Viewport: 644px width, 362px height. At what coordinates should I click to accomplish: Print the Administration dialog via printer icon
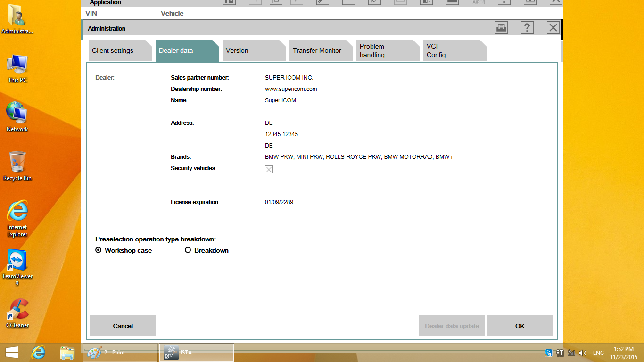click(x=501, y=28)
